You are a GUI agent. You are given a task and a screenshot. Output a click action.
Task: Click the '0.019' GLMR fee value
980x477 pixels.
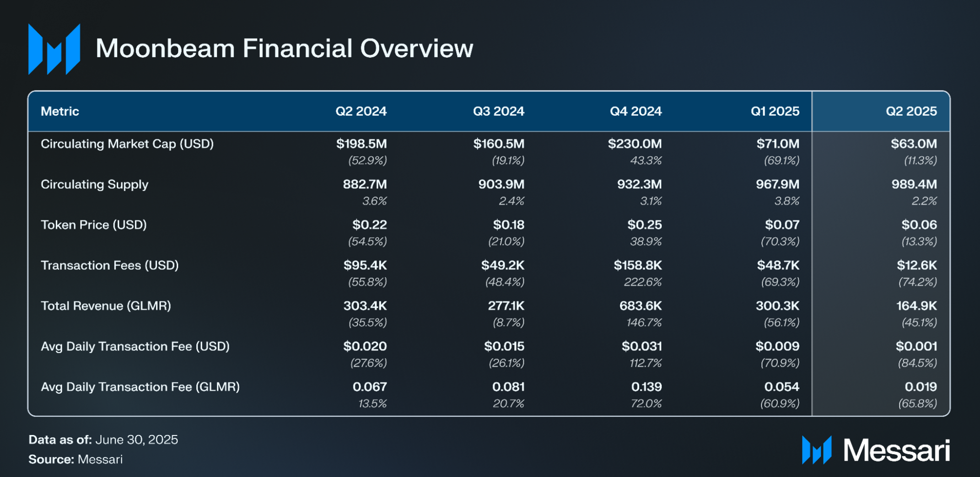[x=921, y=387]
